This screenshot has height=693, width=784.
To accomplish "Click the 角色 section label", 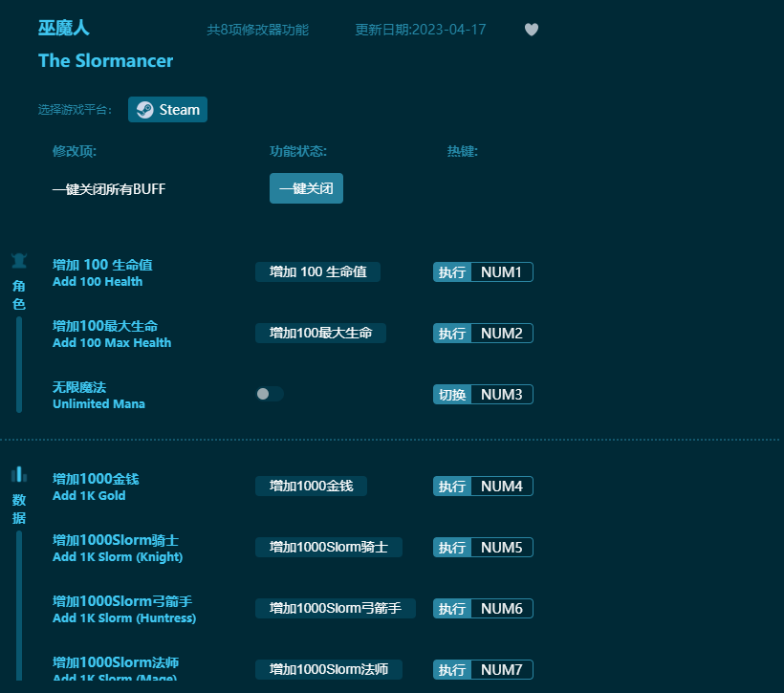I will 19,295.
